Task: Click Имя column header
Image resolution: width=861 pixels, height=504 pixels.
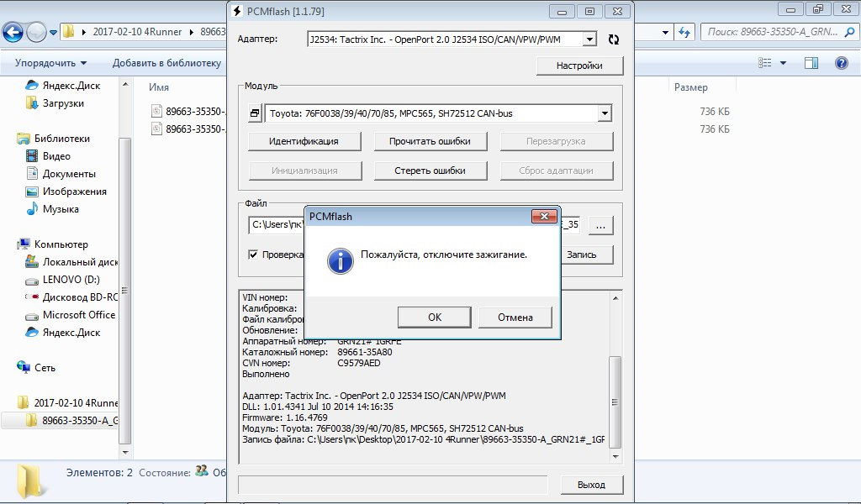Action: (159, 87)
